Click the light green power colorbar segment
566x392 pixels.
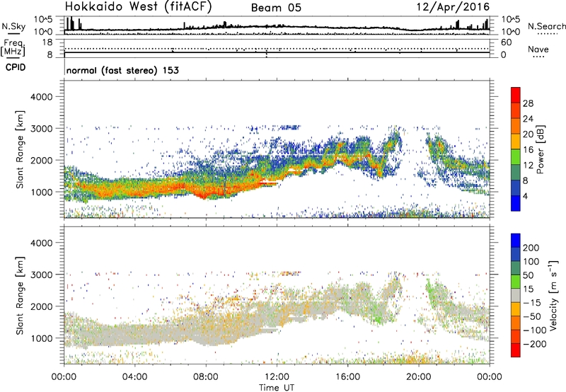coord(516,157)
